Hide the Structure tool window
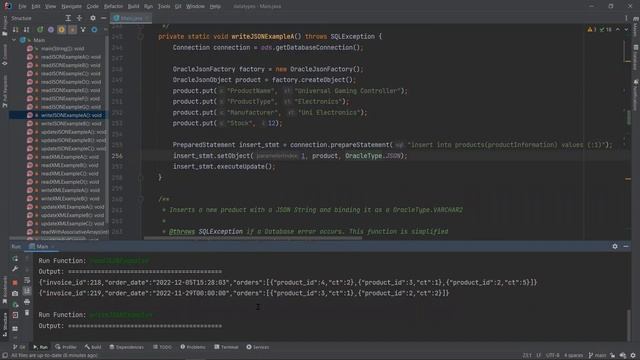 click(x=103, y=18)
